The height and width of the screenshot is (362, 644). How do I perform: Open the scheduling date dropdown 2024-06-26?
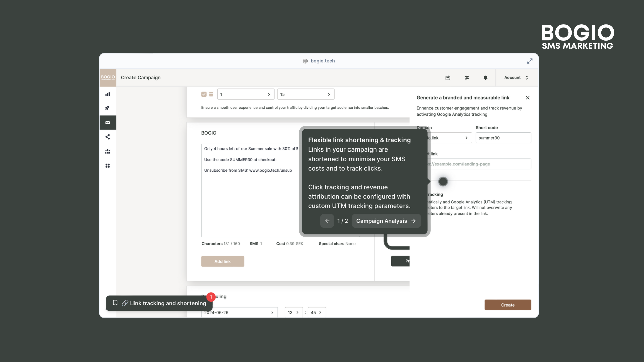coord(239,312)
